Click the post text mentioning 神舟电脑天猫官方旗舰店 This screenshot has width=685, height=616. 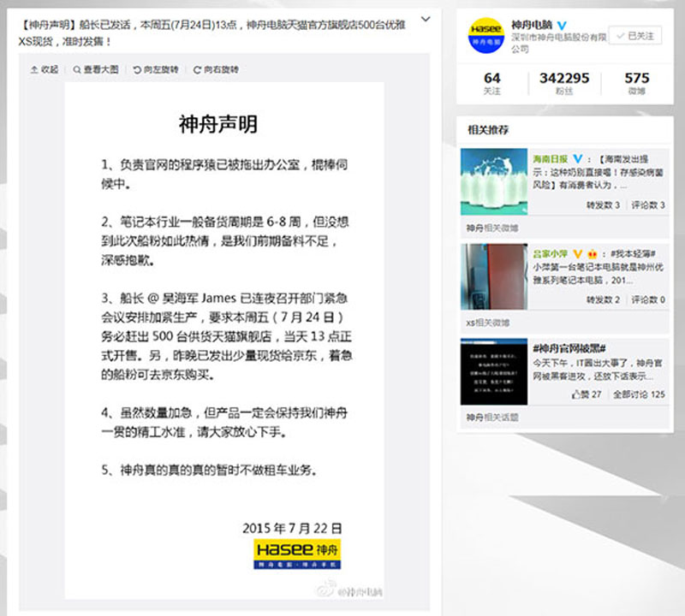211,33
